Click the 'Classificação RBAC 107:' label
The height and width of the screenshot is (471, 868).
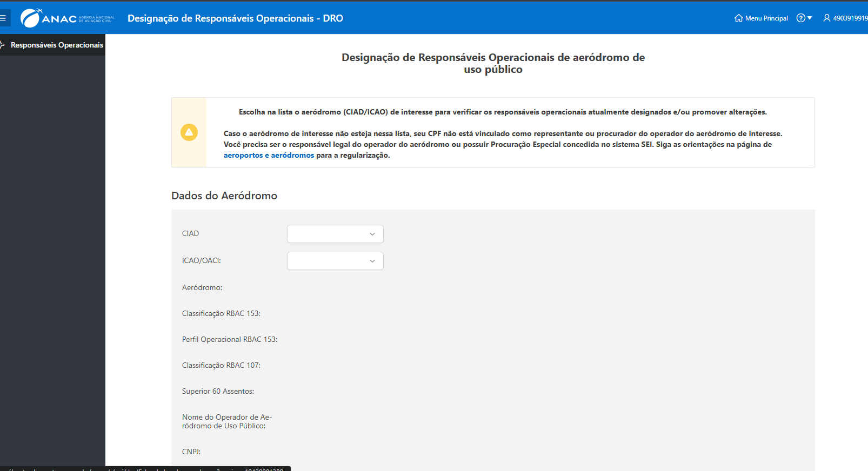point(221,365)
